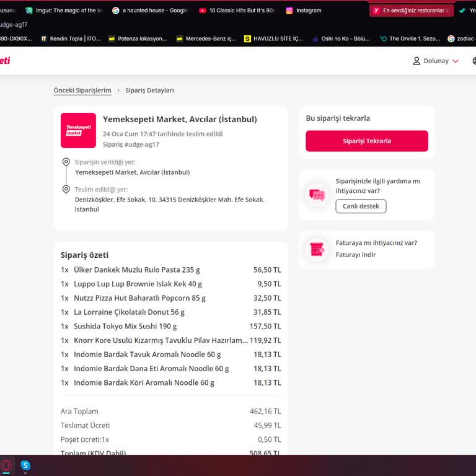This screenshot has height=476, width=476.
Task: Go back to Önceki Siparişlerim
Action: 82,90
